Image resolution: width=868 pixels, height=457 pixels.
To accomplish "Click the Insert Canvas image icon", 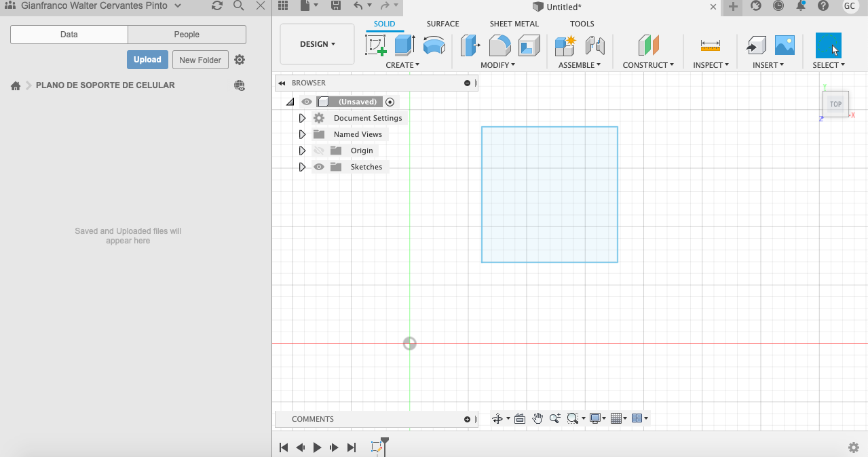I will tap(785, 45).
